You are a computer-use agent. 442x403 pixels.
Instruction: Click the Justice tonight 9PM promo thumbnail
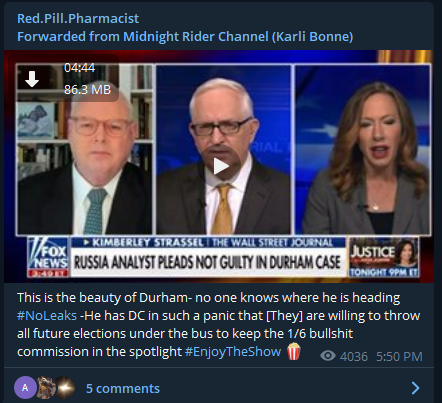click(x=384, y=257)
